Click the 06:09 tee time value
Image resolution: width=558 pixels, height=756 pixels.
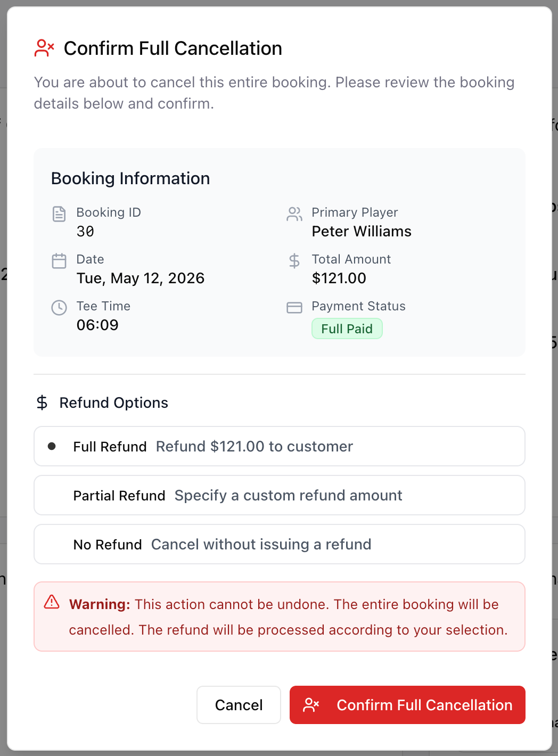coord(97,325)
